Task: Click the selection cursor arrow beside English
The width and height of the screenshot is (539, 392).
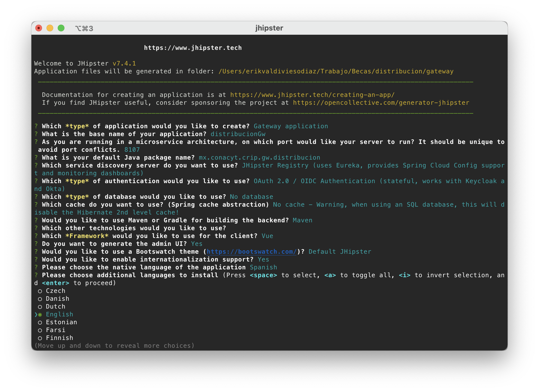Action: (36, 315)
